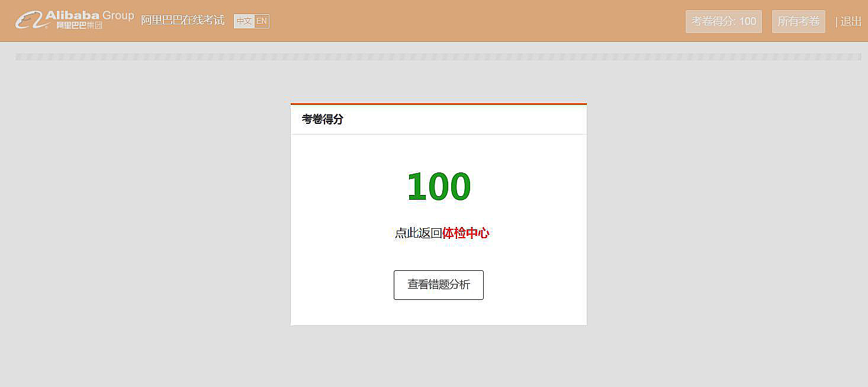Click the vertical separator before 退出
Screen dimensions: 868x387
point(836,22)
